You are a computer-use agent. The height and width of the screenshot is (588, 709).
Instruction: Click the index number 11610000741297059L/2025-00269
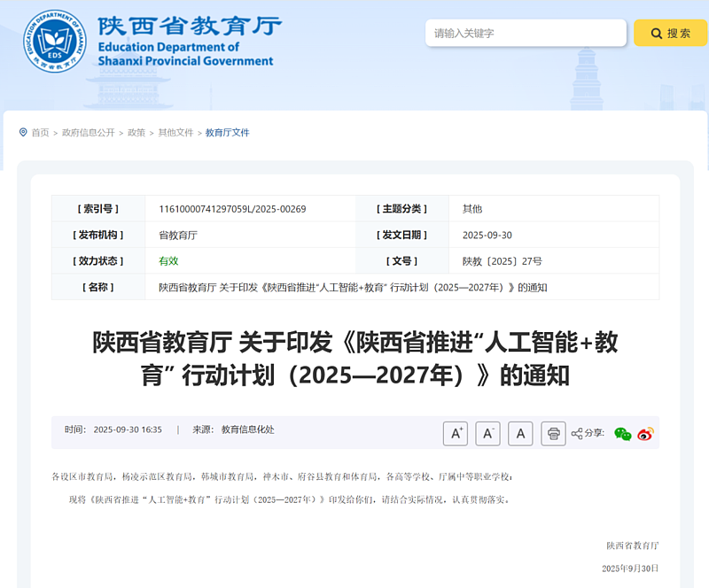[232, 209]
